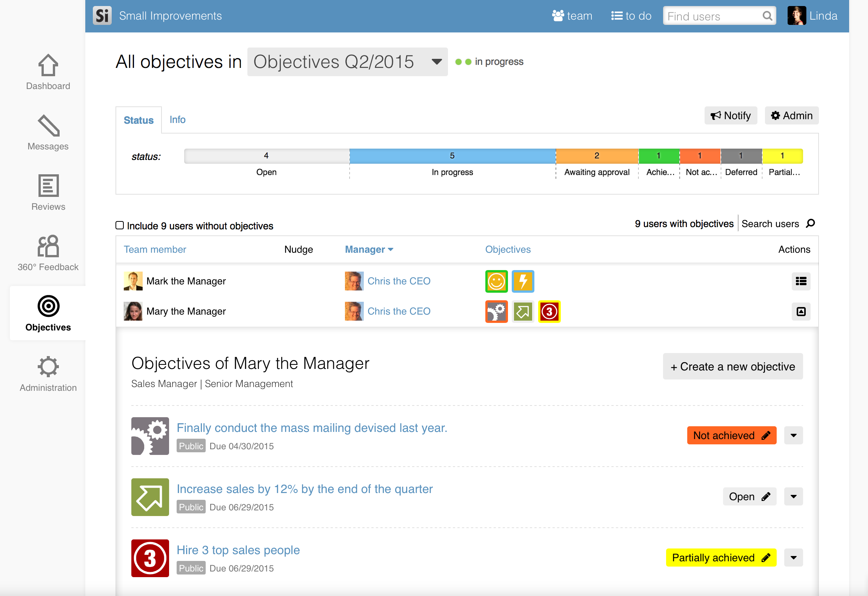The height and width of the screenshot is (596, 868).
Task: Switch to the Info tab
Action: tap(177, 120)
